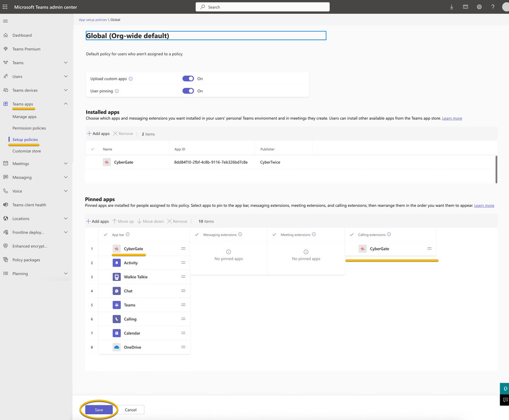Expand the Users sidebar section
The width and height of the screenshot is (509, 420).
click(x=66, y=76)
